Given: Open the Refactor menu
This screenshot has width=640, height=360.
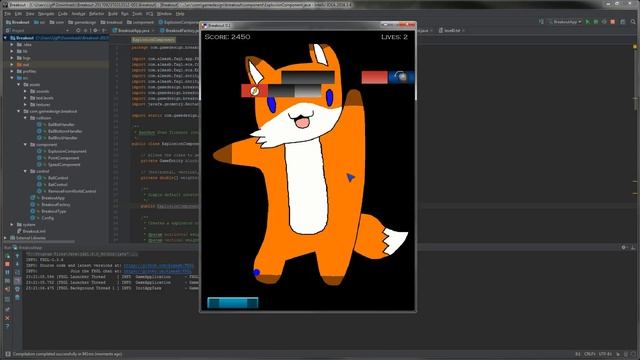Looking at the screenshot, I should (96, 13).
